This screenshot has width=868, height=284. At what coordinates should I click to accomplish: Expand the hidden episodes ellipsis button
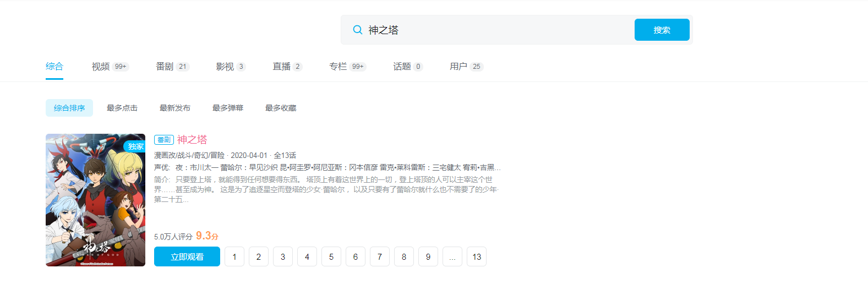click(452, 256)
